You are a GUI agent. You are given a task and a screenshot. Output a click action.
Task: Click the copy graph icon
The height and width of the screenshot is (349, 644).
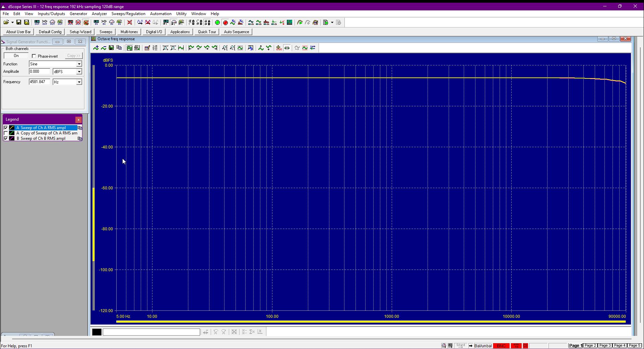pos(119,48)
